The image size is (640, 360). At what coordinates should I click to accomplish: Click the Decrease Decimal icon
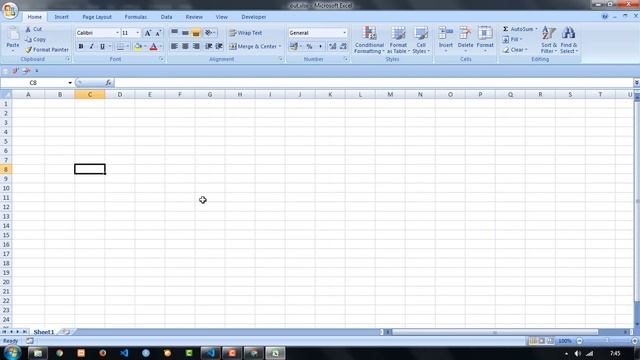tap(343, 47)
